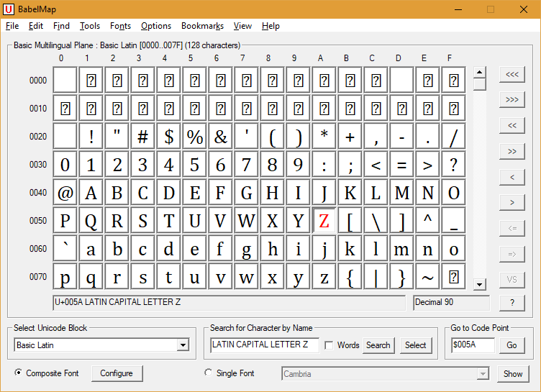Select the capital Q character cell

[x=91, y=221]
